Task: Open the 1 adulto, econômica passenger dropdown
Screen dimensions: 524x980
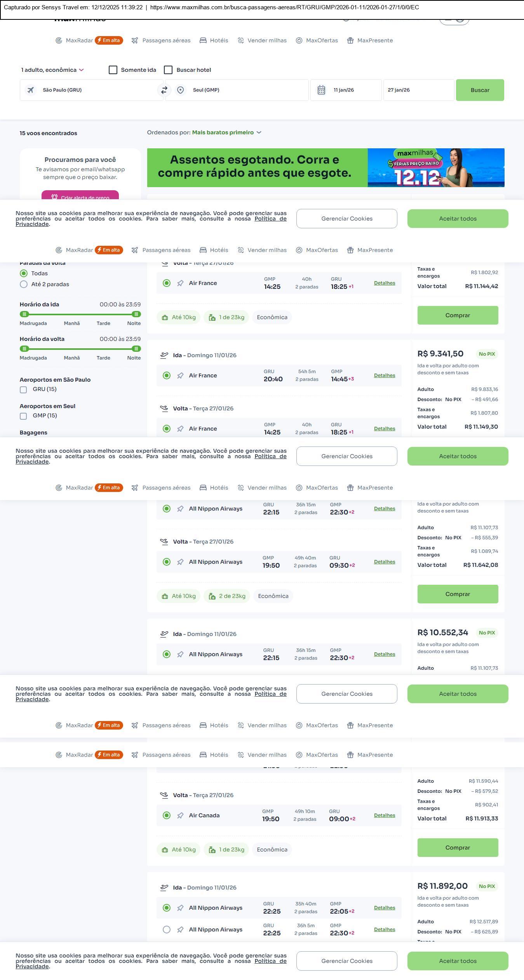Action: click(52, 70)
